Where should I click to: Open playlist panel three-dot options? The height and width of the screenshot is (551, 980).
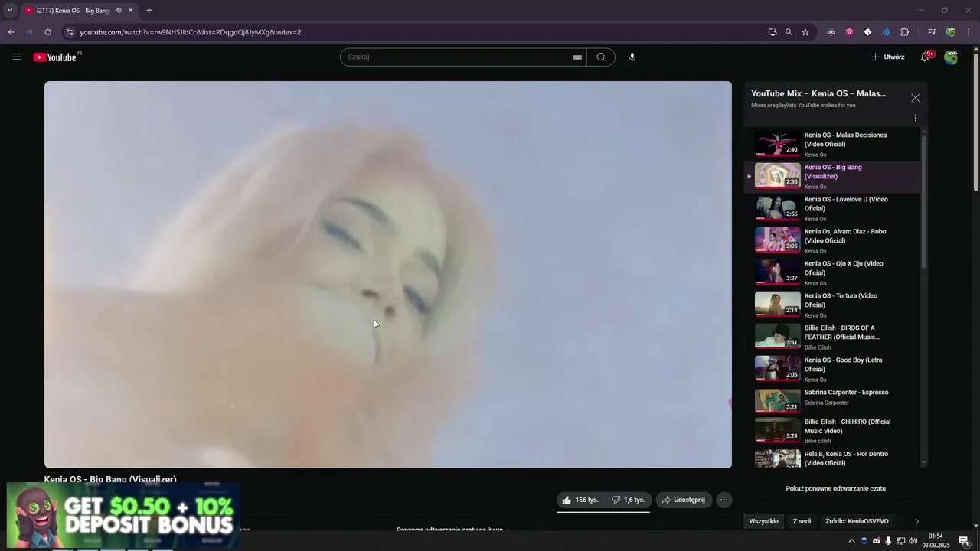click(915, 118)
